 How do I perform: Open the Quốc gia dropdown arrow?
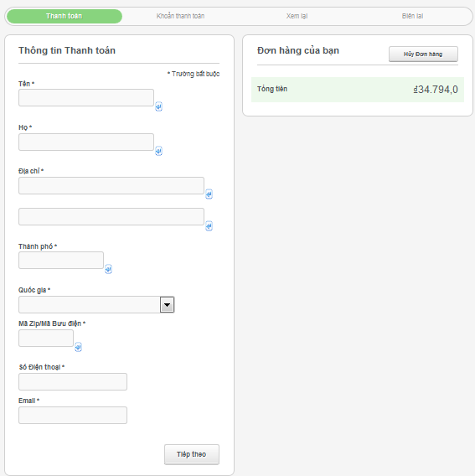pos(167,304)
